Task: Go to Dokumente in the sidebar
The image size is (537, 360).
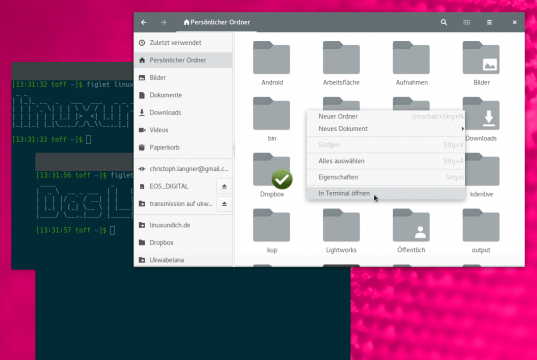Action: (183, 95)
